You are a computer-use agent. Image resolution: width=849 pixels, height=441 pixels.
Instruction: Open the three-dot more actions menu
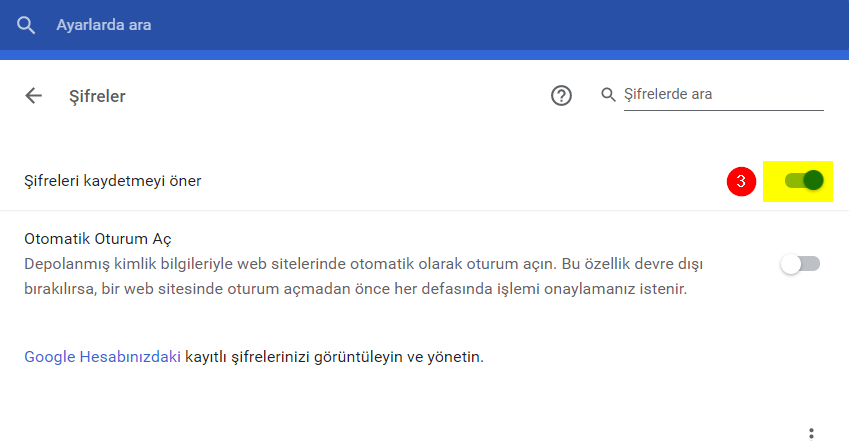pyautogui.click(x=811, y=432)
